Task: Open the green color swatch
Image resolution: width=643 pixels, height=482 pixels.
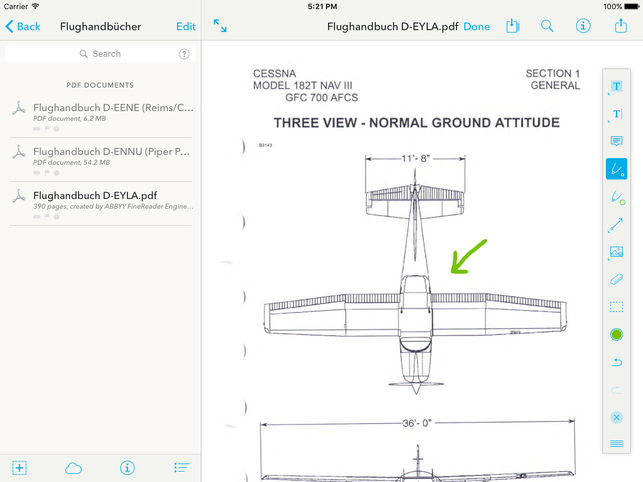Action: point(616,335)
